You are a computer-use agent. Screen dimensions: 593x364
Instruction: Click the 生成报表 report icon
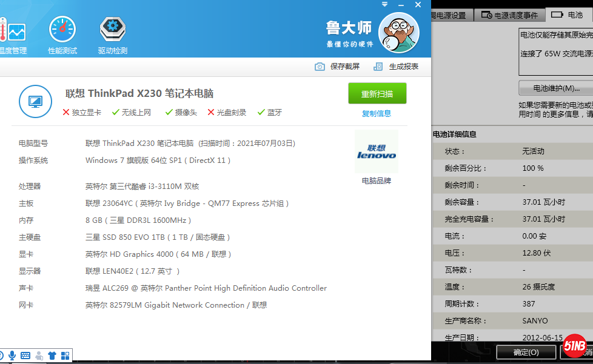pos(378,67)
